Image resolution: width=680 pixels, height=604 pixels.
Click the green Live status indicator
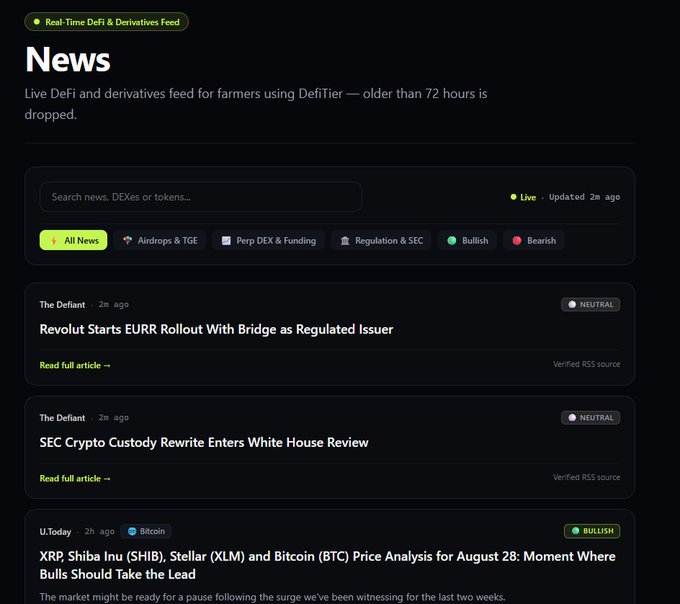[523, 197]
